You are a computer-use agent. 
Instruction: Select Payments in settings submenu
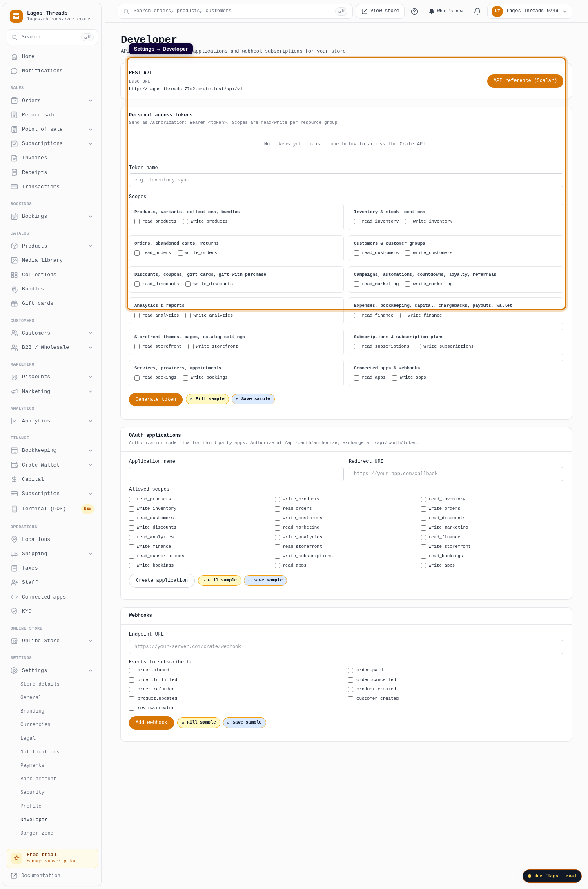point(32,765)
